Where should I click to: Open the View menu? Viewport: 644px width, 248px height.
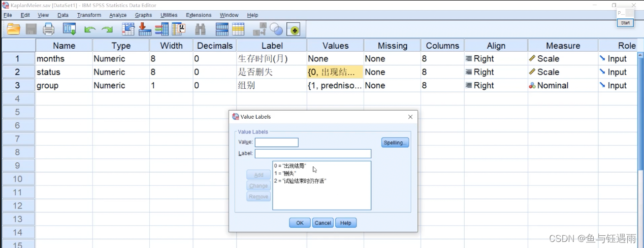point(43,15)
